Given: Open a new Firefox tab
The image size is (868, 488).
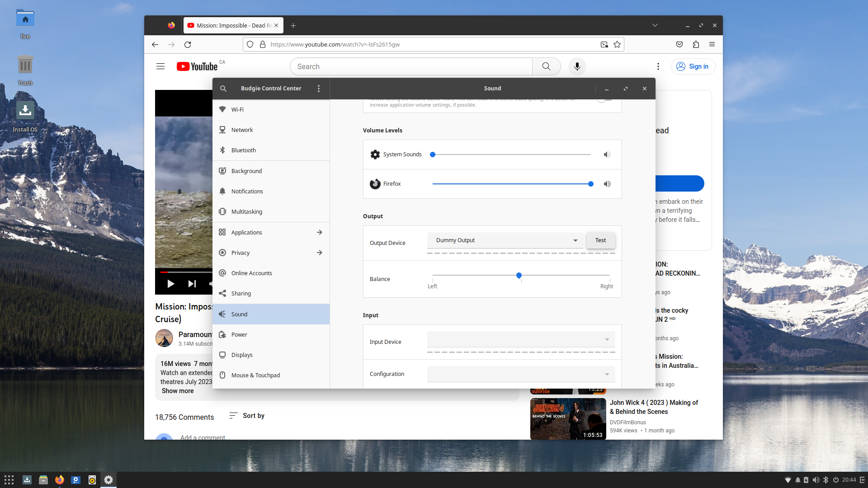Looking at the screenshot, I should (x=293, y=26).
